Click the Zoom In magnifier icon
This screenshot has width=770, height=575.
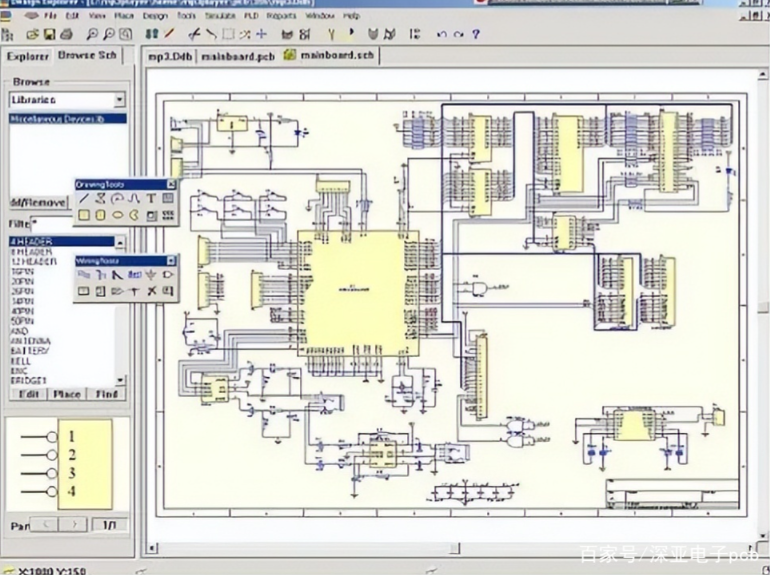(92, 34)
